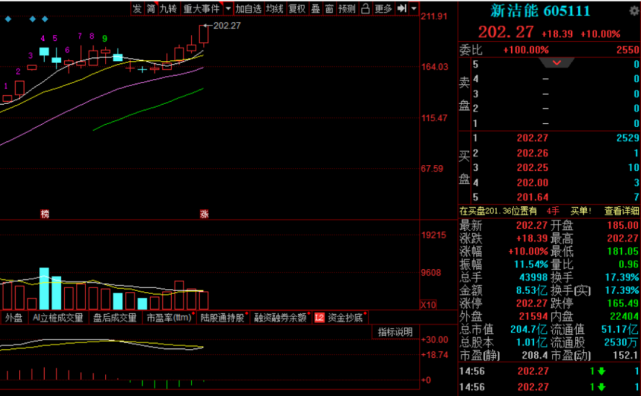Click the tallest cyan volume bar

tap(44, 289)
